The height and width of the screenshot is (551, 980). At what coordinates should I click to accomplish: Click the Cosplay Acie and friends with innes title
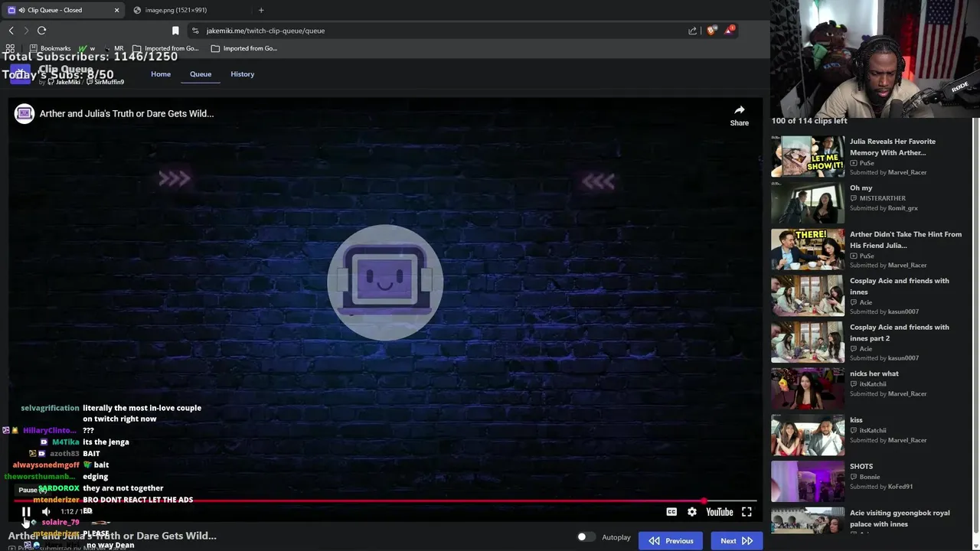click(899, 286)
